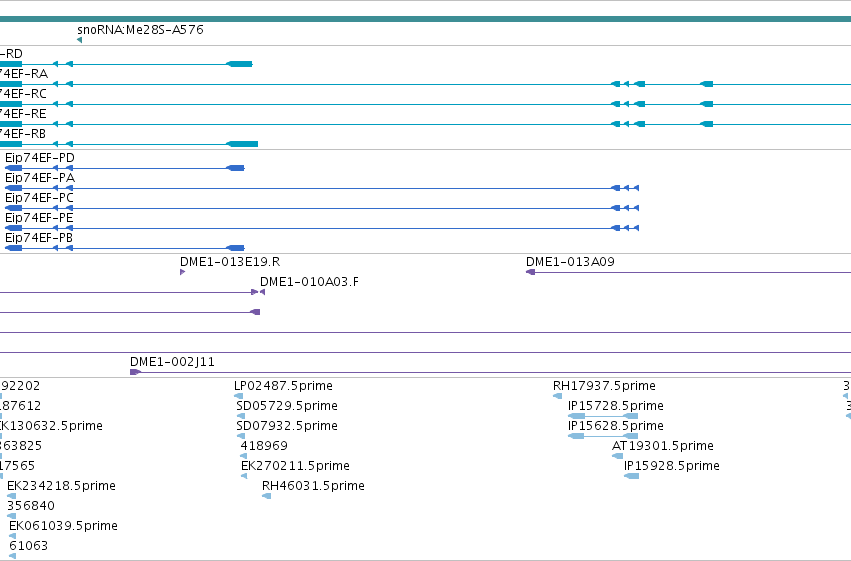Select the SD05729.5prime EST label
The width and height of the screenshot is (851, 561).
coord(287,406)
